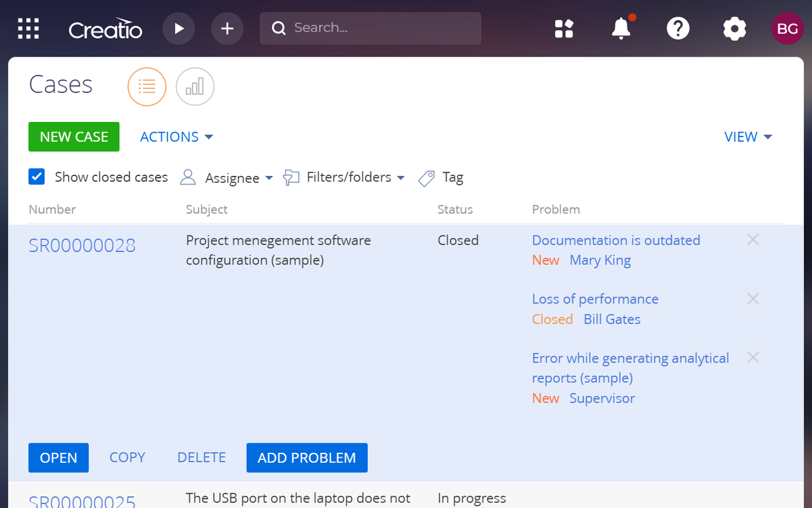Click the Tag icon above the list

pos(426,178)
